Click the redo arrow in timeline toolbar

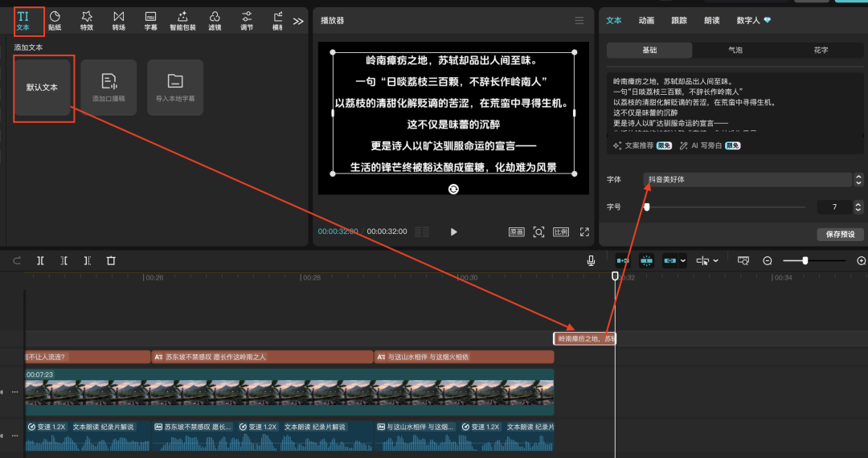click(17, 260)
